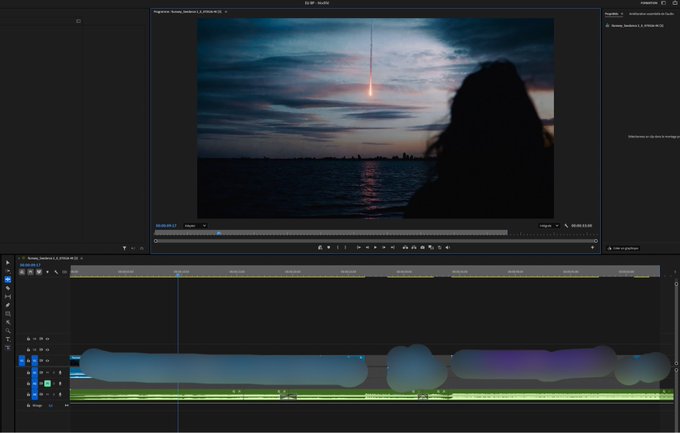Click the Export Frame camera icon
This screenshot has width=680, height=433.
[422, 247]
